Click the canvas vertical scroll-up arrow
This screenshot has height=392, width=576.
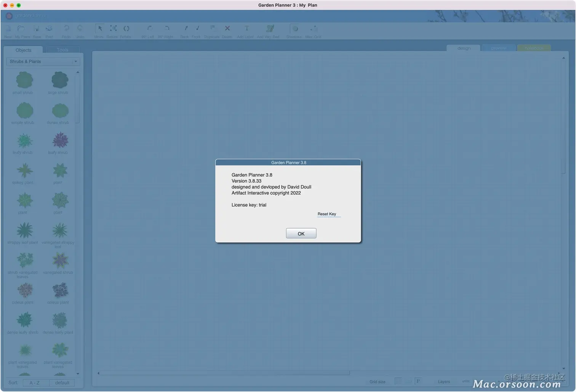563,58
